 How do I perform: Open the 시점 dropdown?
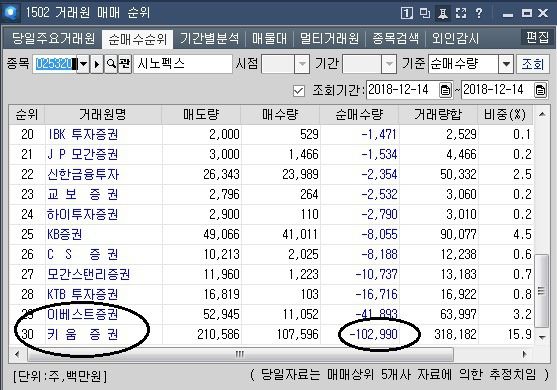(x=302, y=64)
